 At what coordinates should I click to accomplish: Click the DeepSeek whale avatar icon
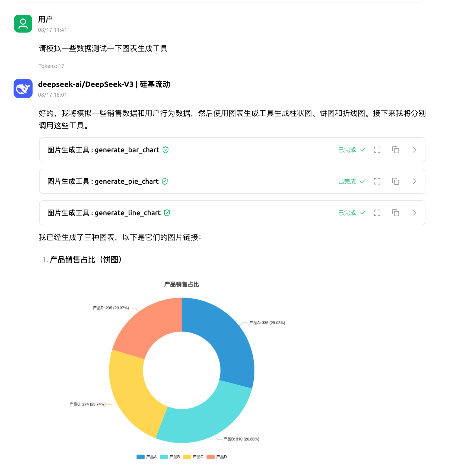[x=23, y=88]
